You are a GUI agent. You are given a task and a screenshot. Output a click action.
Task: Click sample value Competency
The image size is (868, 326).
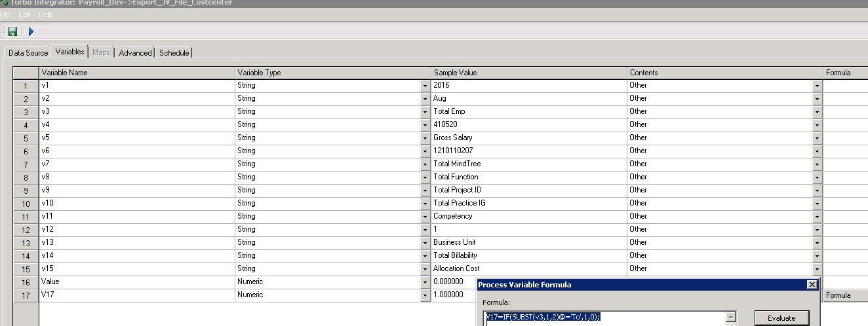(x=529, y=217)
